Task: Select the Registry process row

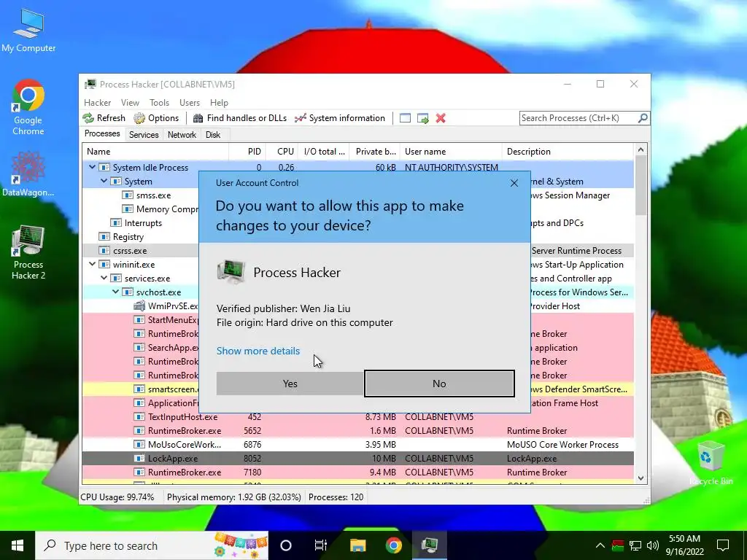Action: tap(140, 237)
